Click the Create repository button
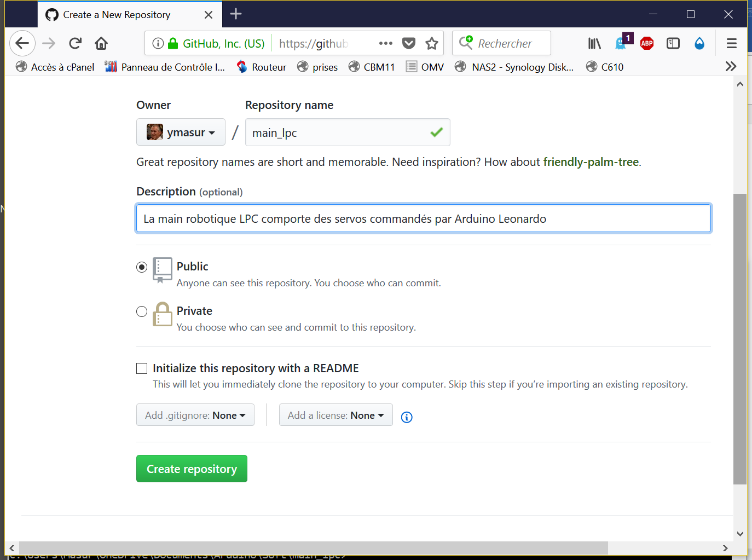The image size is (752, 560). click(x=192, y=469)
